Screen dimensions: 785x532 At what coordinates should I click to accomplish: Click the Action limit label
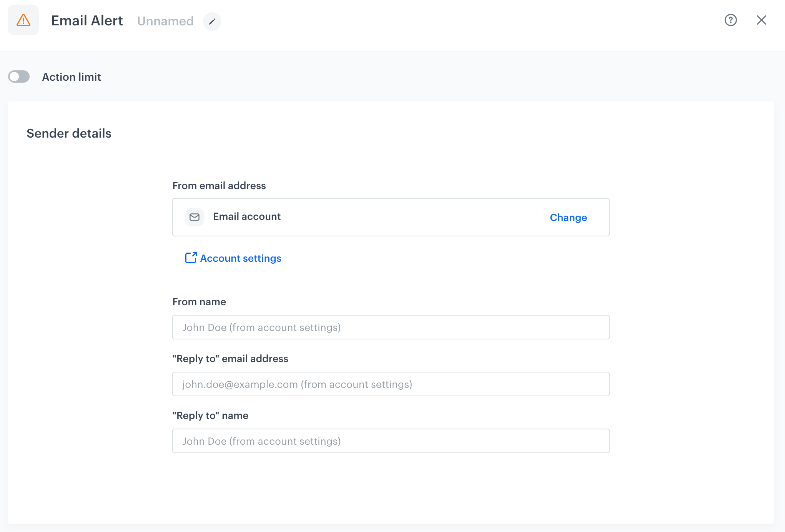72,77
